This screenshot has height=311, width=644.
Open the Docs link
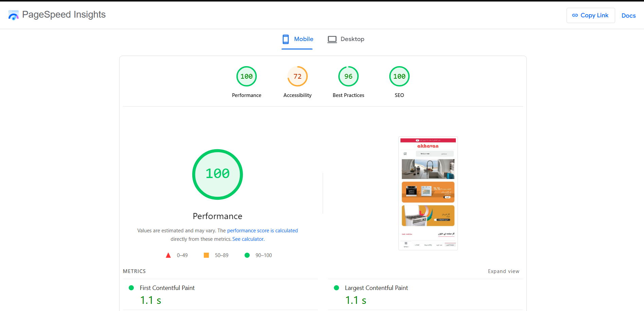pyautogui.click(x=628, y=16)
